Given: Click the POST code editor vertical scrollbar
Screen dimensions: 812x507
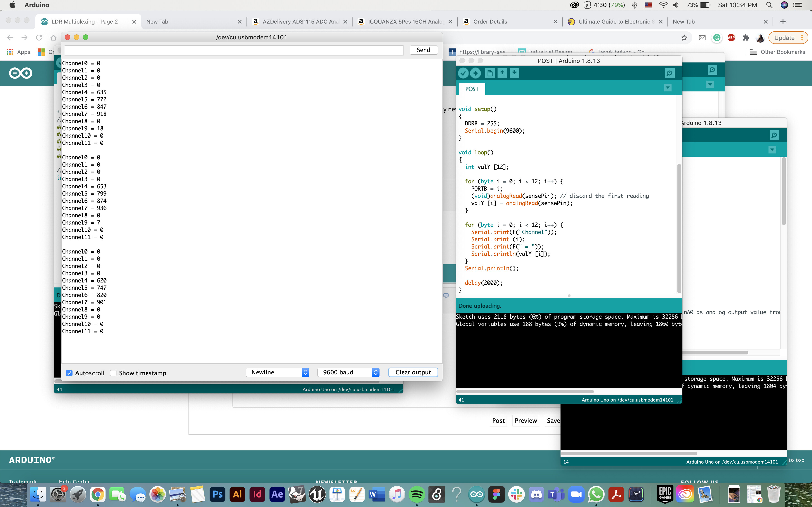Looking at the screenshot, I should (679, 228).
